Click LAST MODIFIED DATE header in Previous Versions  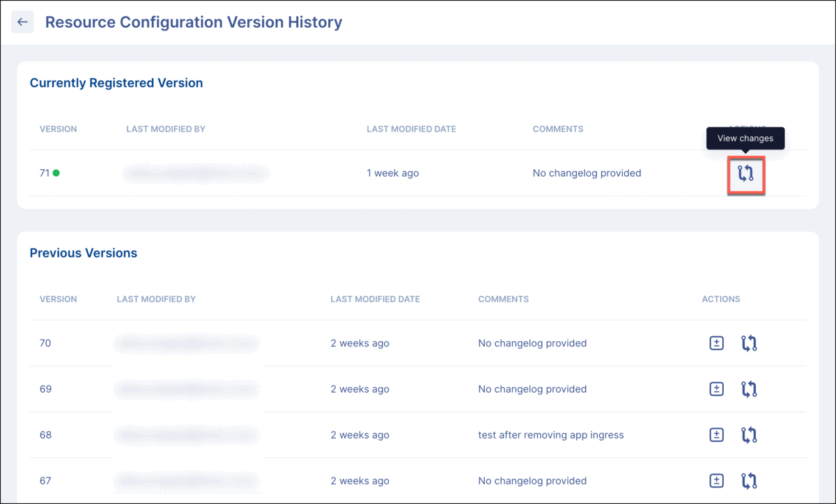[375, 299]
